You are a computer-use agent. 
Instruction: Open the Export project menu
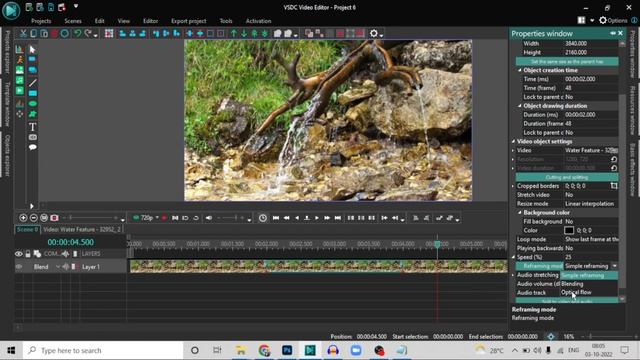click(x=189, y=21)
